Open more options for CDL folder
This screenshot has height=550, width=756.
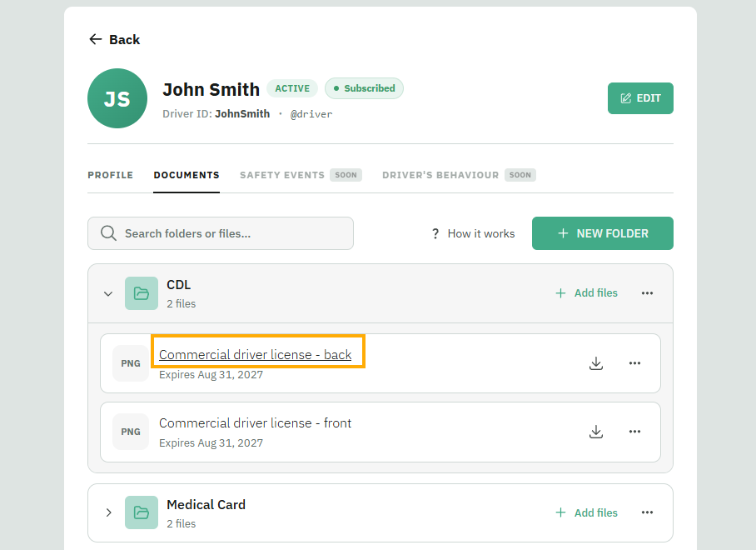click(x=647, y=292)
